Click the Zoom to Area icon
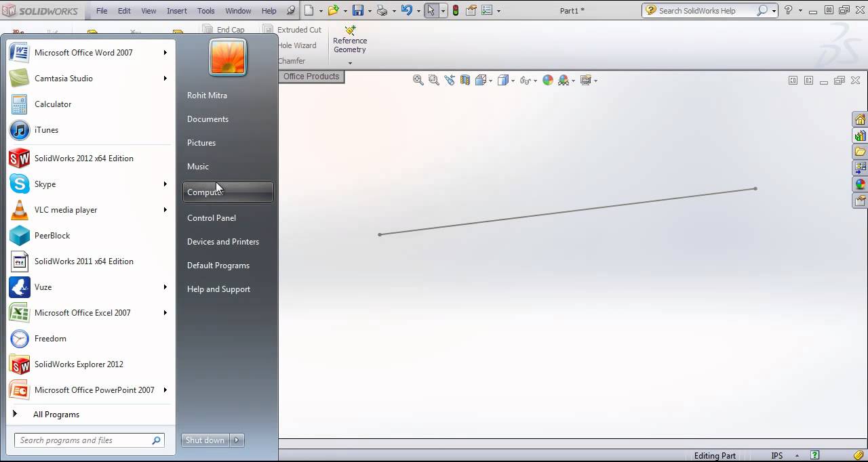 point(434,80)
